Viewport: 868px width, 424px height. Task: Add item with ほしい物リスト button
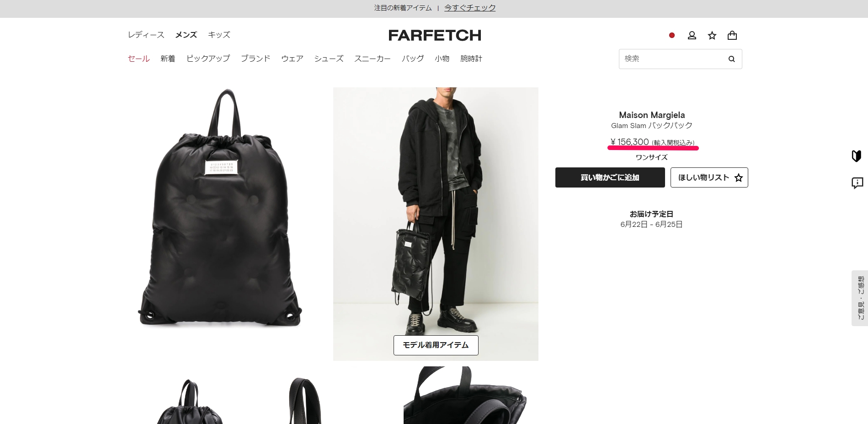[709, 177]
